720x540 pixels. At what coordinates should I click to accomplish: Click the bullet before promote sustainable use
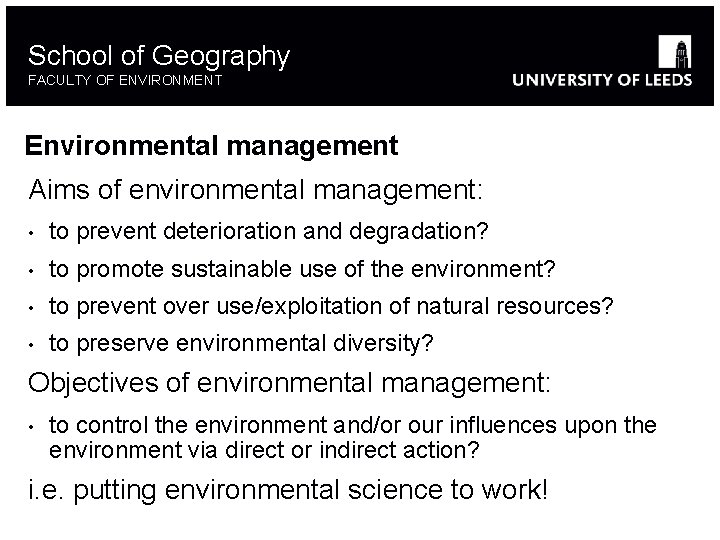(x=31, y=271)
